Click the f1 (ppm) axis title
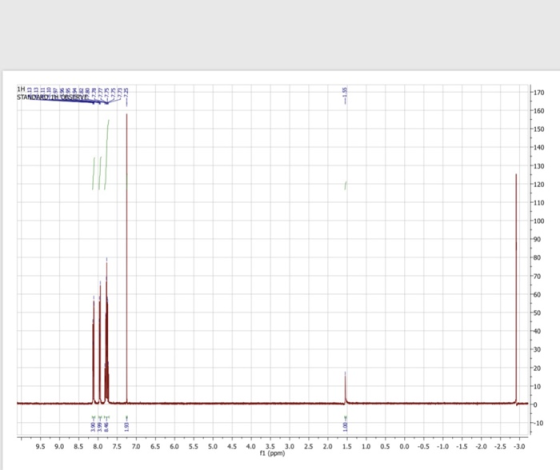Viewport: 560px width, 470px height. pos(272,453)
